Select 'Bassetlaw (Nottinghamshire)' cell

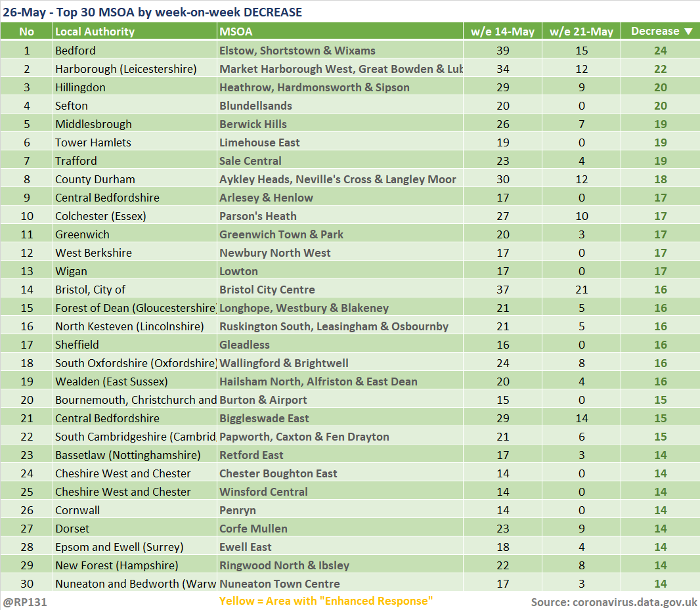click(x=135, y=454)
